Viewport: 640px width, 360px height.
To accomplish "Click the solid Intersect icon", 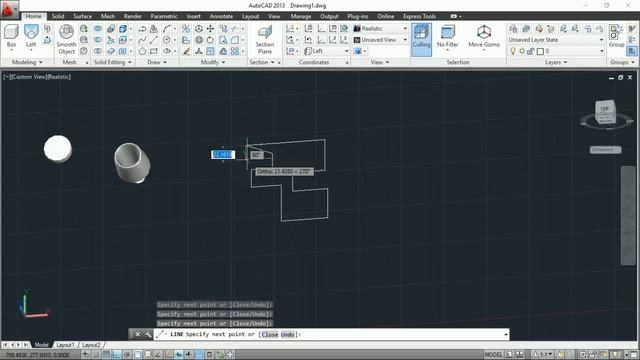I will pos(98,51).
